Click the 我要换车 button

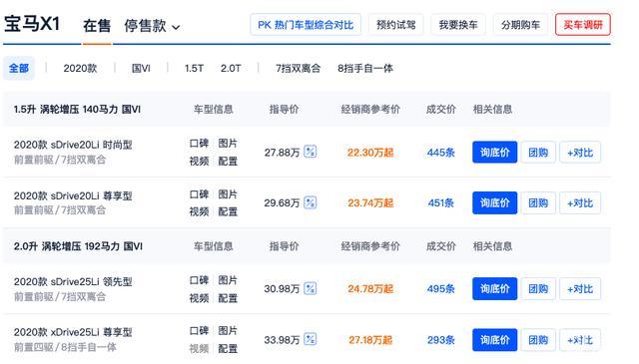(x=458, y=25)
